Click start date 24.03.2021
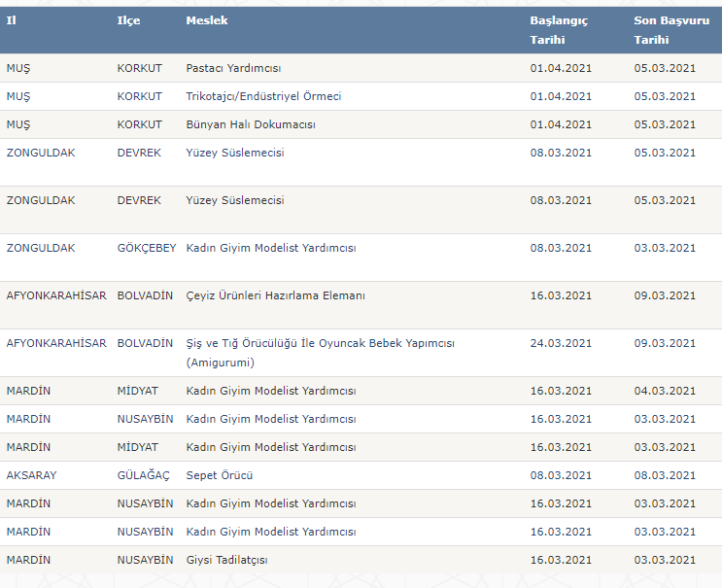 click(x=561, y=343)
